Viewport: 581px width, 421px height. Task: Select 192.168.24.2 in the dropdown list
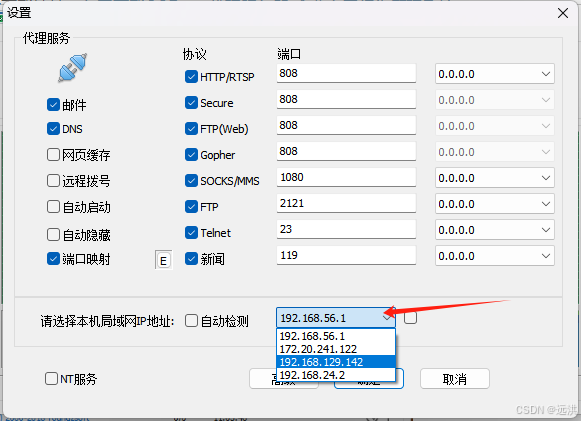[x=336, y=375]
